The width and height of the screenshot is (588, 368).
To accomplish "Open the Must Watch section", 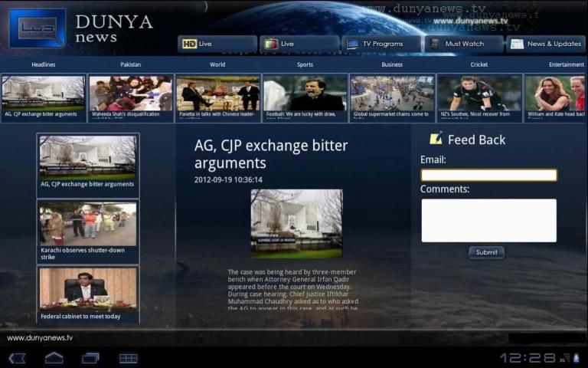I will 463,44.
